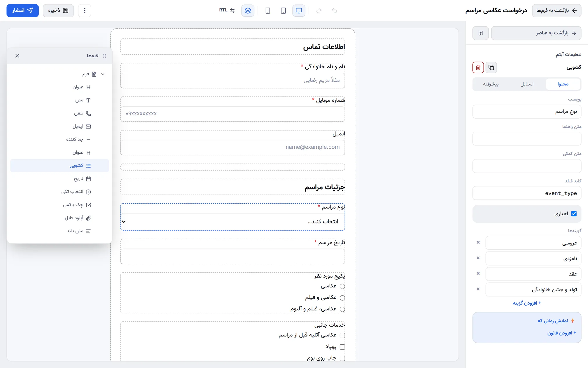Select عکاسی، فیلم و آلبوم radio option
Screen dimensions: 588x368
(x=342, y=309)
